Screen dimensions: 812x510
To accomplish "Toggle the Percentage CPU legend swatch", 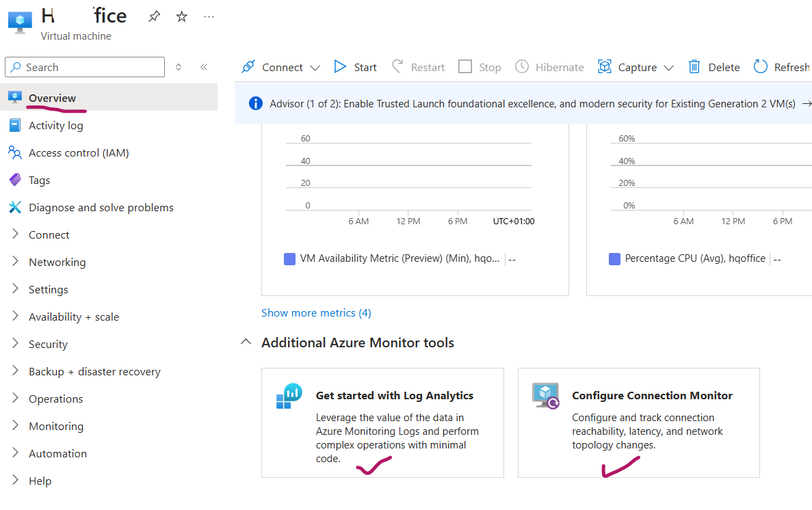I will 614,258.
